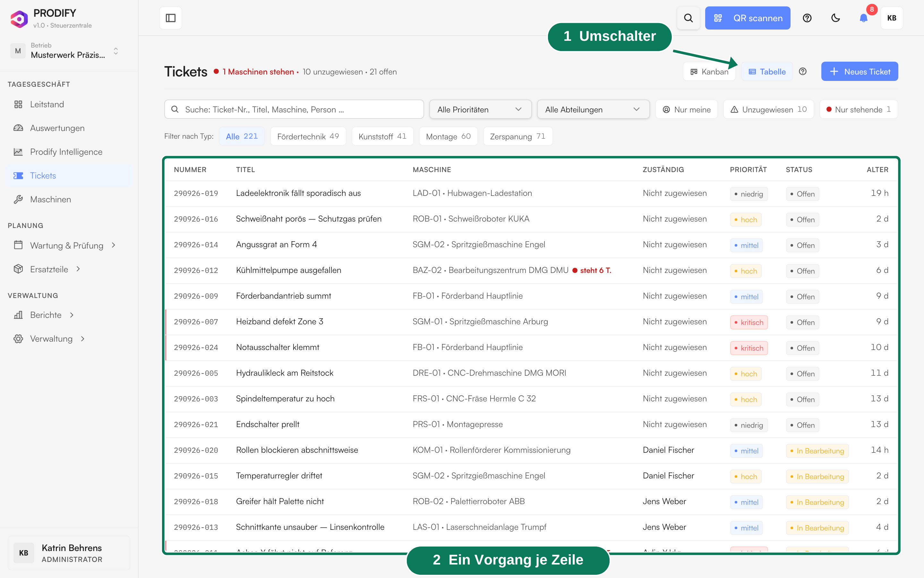Open notifications bell with 8 badge
Image resolution: width=924 pixels, height=578 pixels.
click(864, 18)
